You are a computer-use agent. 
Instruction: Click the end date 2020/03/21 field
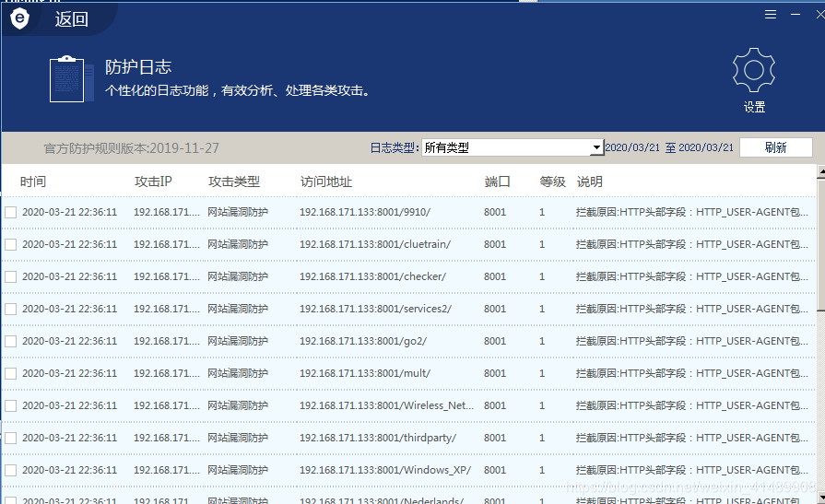(705, 147)
